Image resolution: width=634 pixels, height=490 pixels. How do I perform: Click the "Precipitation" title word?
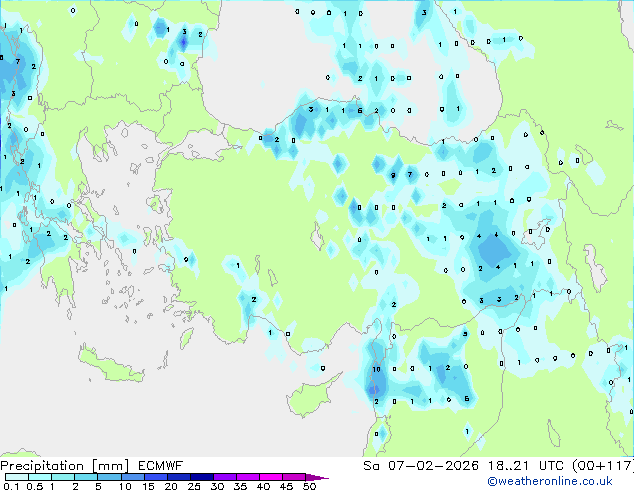42,467
